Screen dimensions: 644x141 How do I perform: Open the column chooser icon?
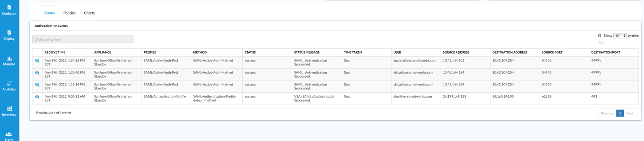coord(601,42)
